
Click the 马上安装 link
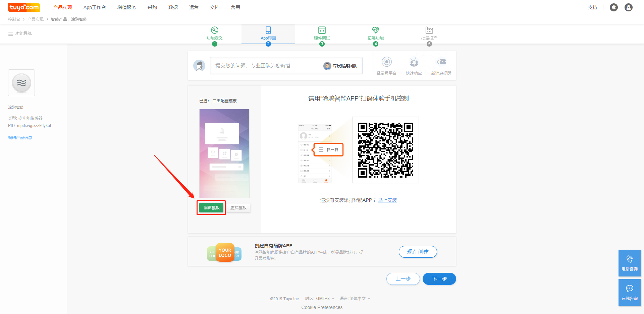(387, 200)
